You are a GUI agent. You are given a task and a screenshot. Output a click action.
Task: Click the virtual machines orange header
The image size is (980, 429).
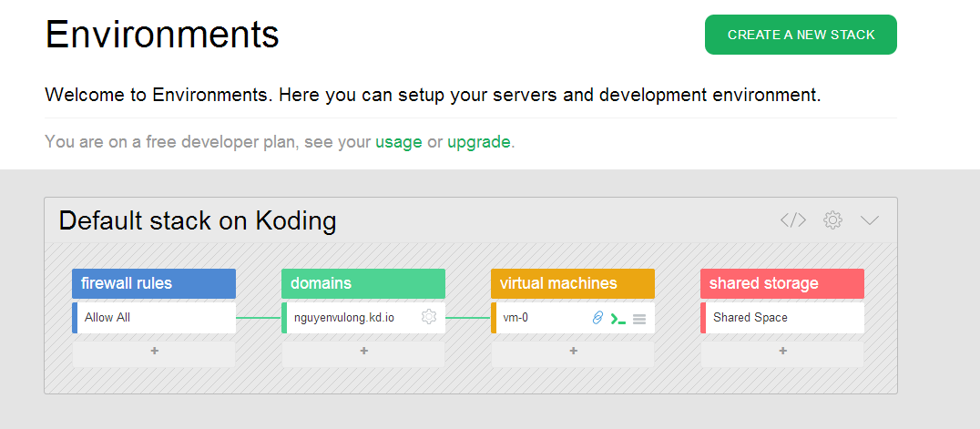click(x=573, y=283)
